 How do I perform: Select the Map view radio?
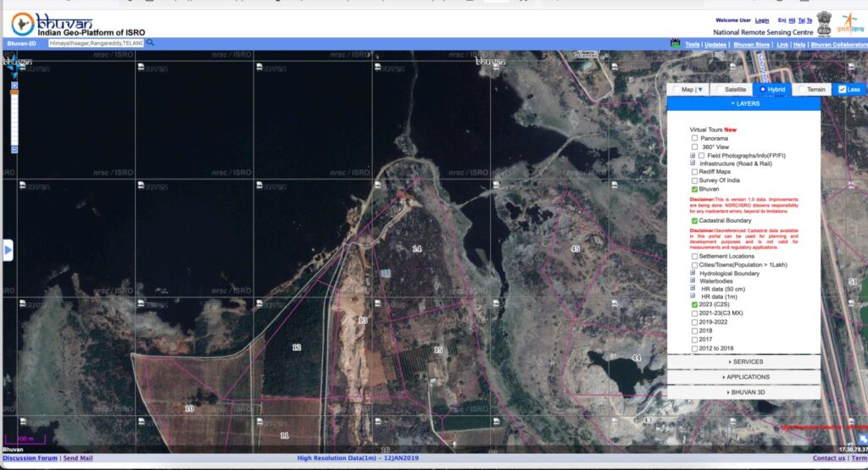[676, 89]
